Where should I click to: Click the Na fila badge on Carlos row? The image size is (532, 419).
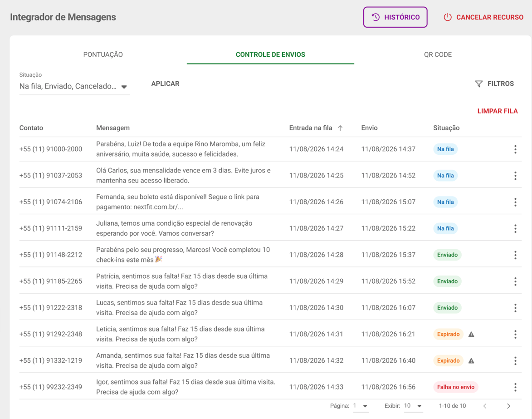(x=445, y=176)
